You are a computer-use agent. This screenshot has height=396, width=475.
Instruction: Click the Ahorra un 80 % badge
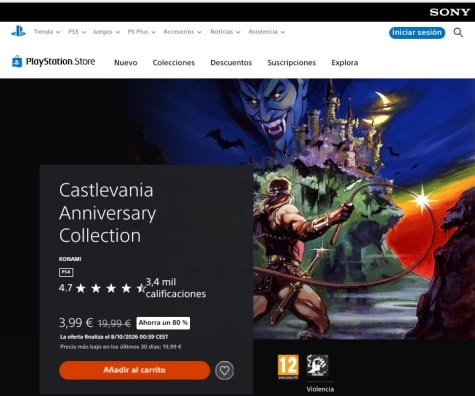163,323
